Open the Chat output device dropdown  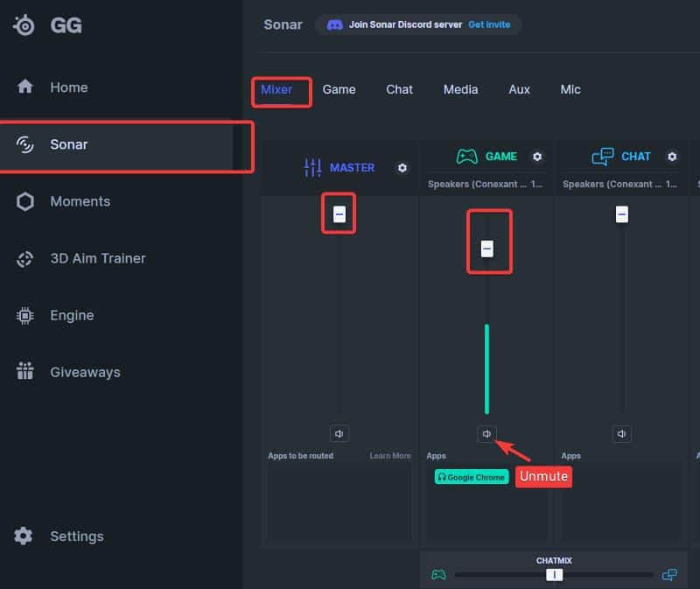[x=619, y=184]
